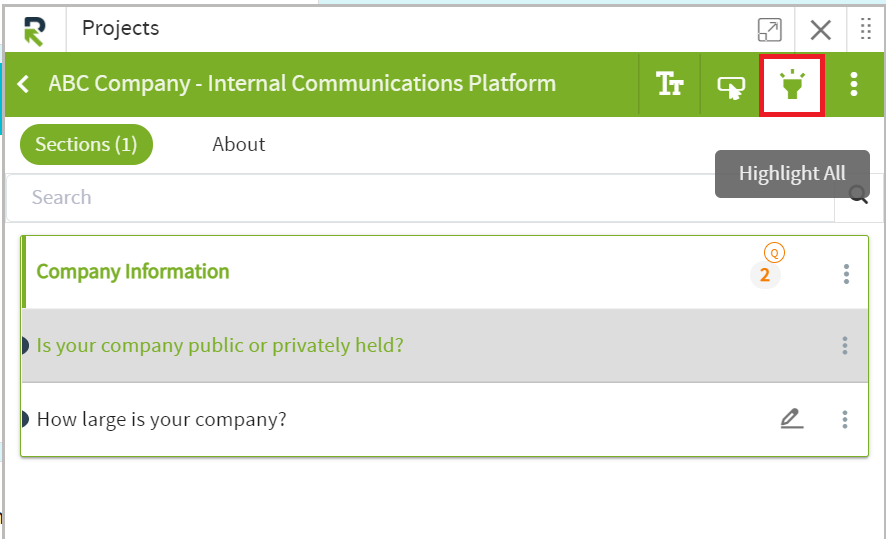Open options for 'public or privately held' question
886x539 pixels.
(x=845, y=345)
